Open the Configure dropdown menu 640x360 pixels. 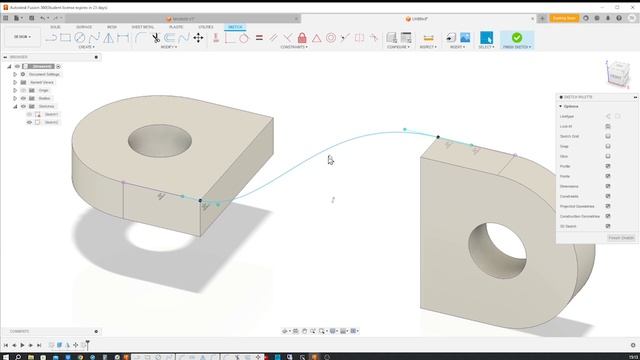tap(398, 47)
